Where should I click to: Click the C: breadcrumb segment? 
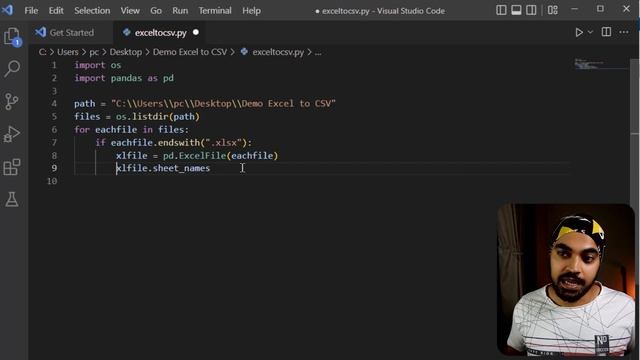click(x=42, y=52)
